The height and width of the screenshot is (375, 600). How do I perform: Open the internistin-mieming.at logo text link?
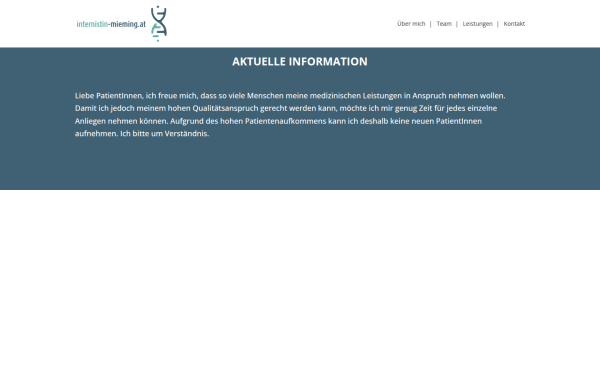(111, 24)
